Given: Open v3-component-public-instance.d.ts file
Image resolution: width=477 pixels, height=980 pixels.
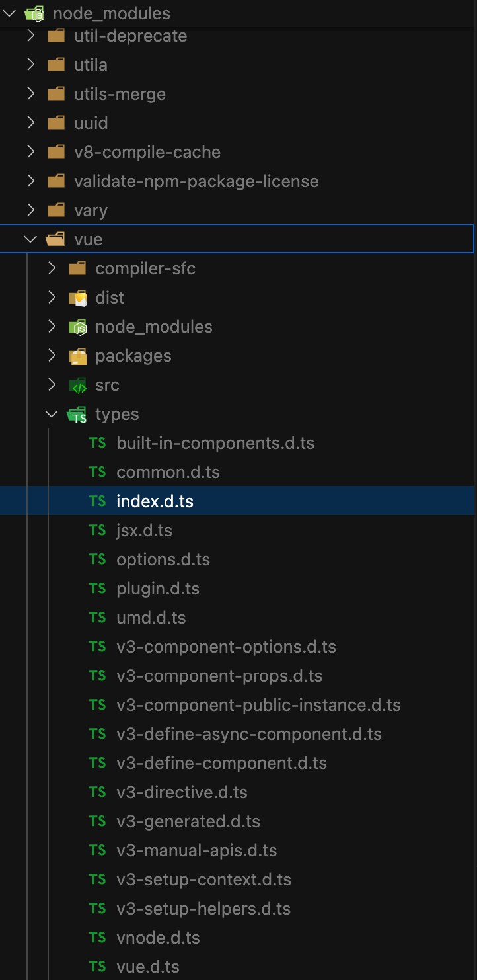Looking at the screenshot, I should click(258, 705).
